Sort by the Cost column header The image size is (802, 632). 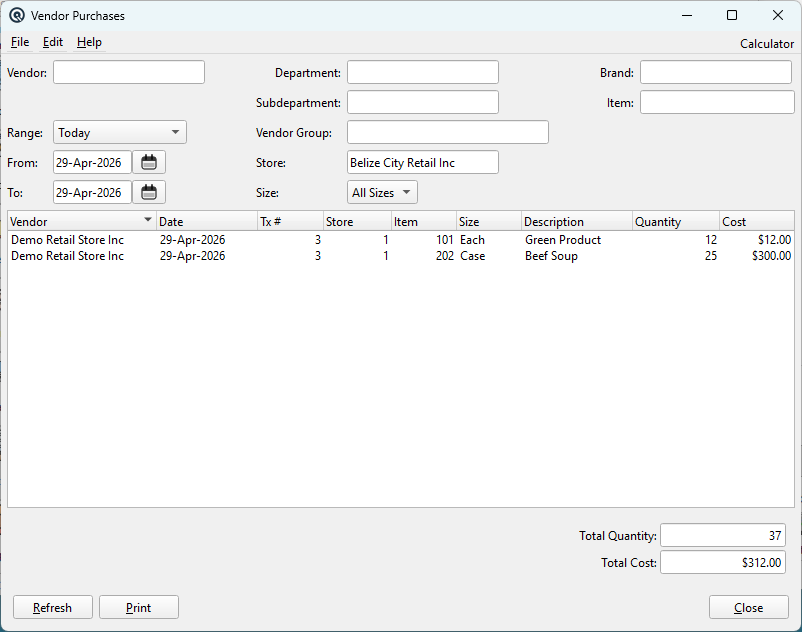756,221
